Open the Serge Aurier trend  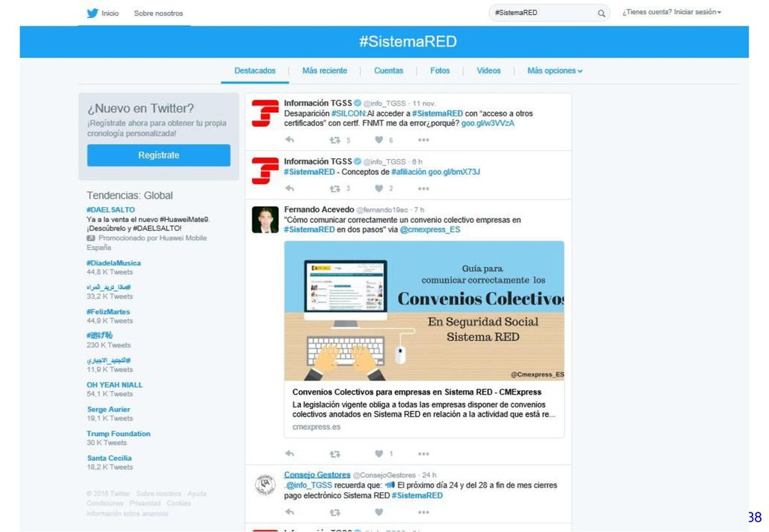[x=109, y=410]
